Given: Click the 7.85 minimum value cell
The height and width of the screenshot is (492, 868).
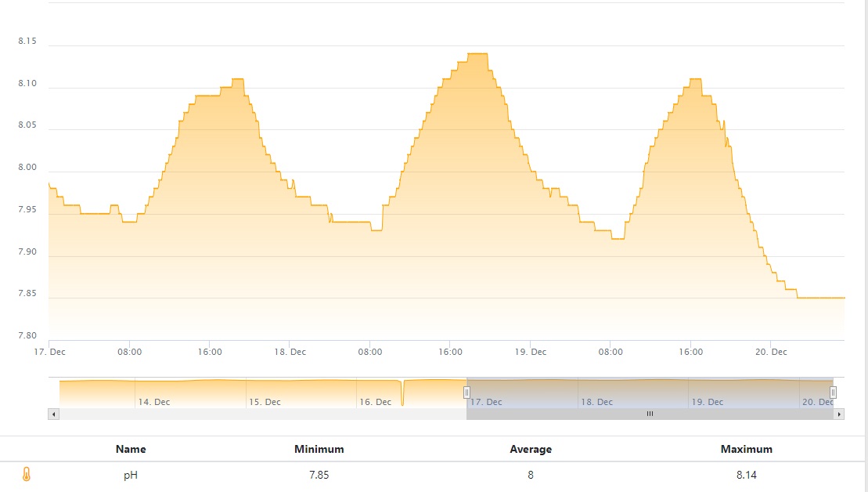Looking at the screenshot, I should click(x=319, y=475).
